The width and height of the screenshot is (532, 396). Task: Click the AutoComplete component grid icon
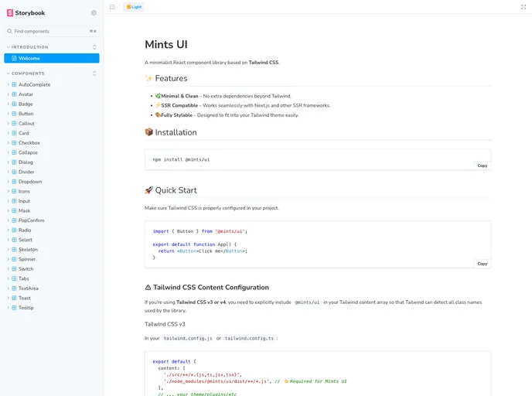[x=14, y=84]
